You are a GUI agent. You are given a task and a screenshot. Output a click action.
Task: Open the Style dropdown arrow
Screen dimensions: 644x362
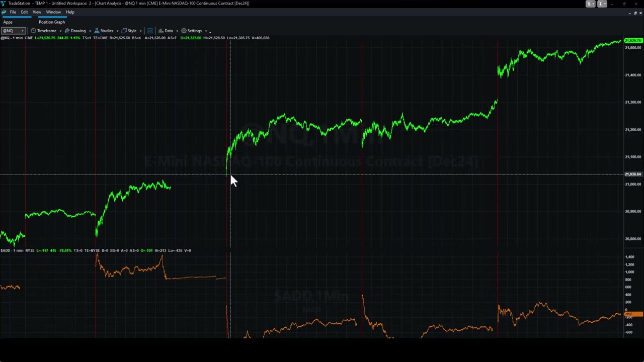click(140, 31)
